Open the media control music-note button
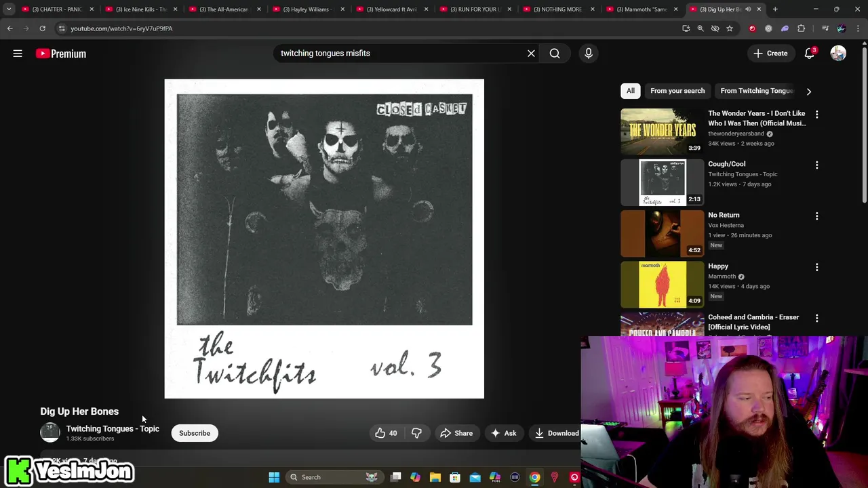Image resolution: width=868 pixels, height=488 pixels. (825, 28)
